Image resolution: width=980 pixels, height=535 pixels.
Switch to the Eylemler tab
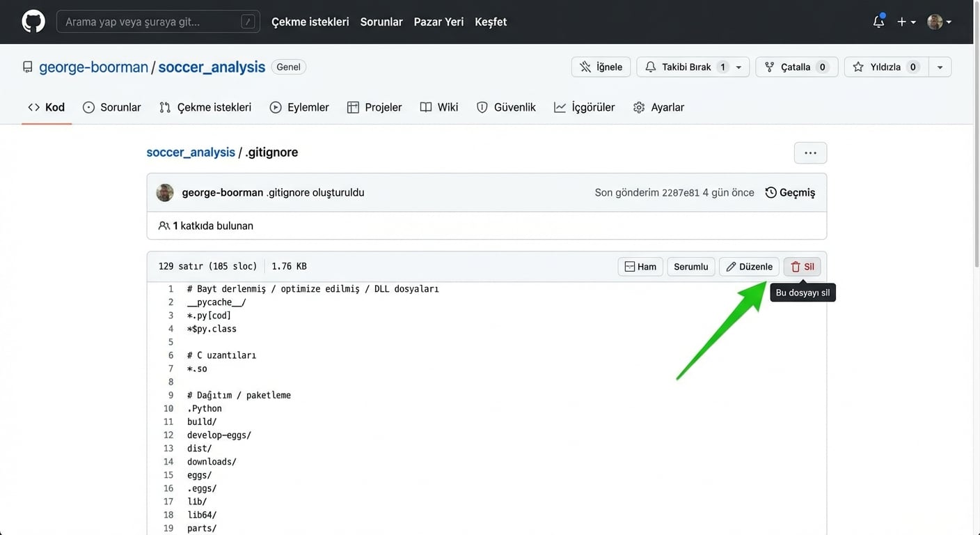(x=299, y=107)
